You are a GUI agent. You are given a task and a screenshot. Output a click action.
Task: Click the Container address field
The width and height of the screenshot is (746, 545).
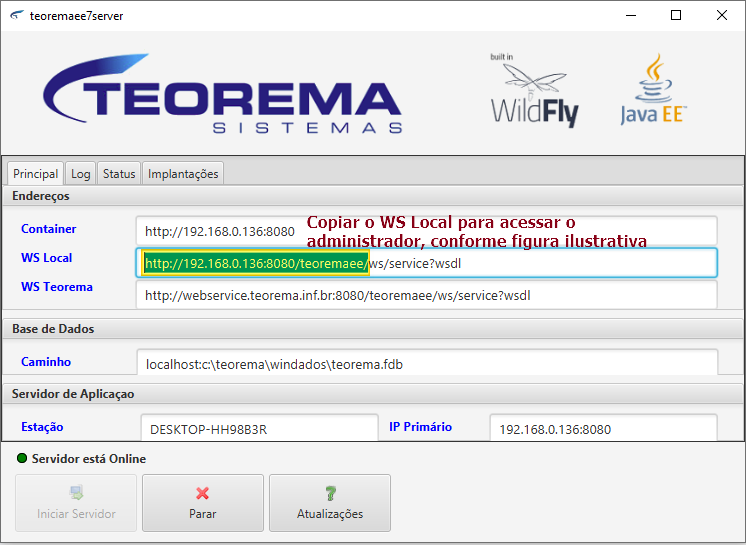point(426,231)
